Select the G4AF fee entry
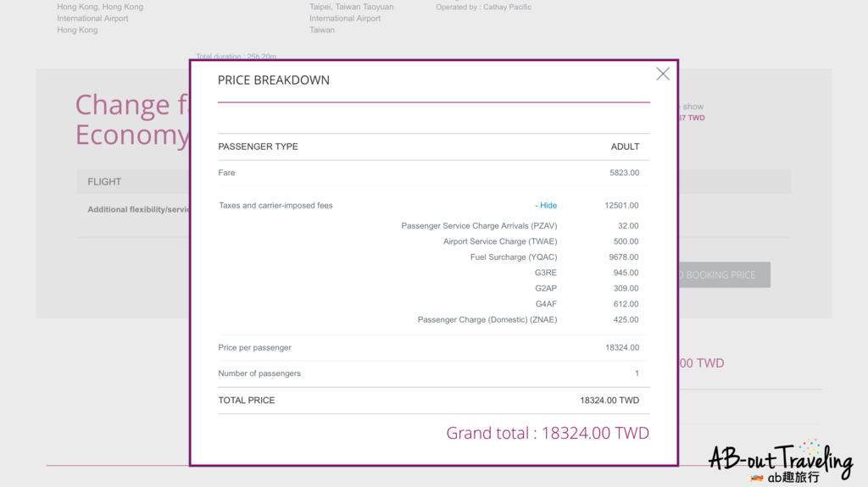868x487 pixels. 546,304
